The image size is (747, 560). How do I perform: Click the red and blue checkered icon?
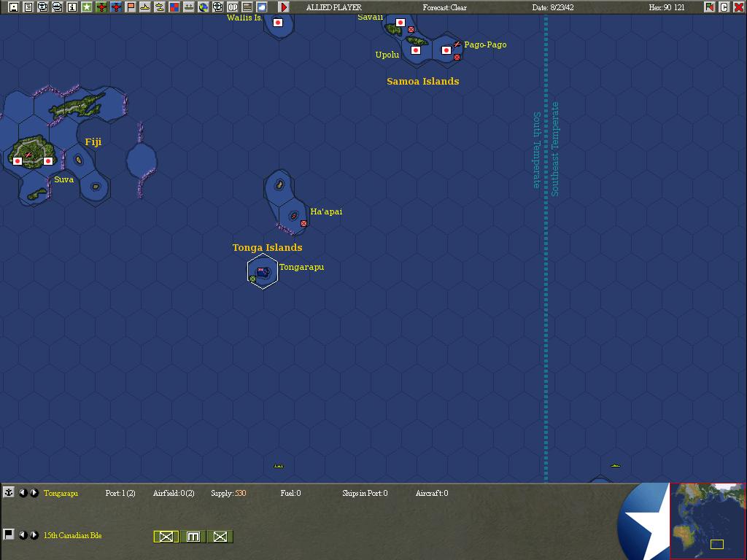[174, 7]
